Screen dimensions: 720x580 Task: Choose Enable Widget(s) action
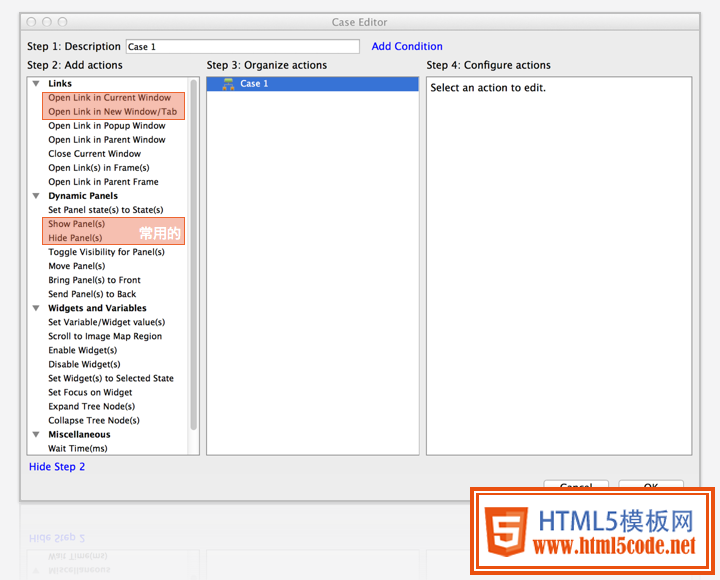(82, 350)
